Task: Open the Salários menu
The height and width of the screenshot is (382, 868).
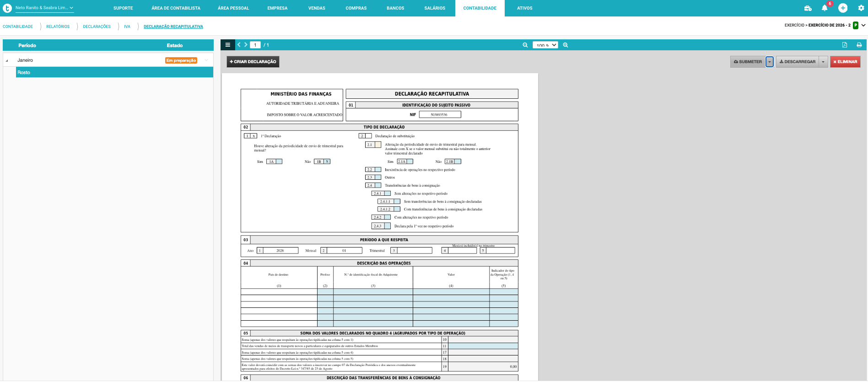Action: (x=435, y=8)
